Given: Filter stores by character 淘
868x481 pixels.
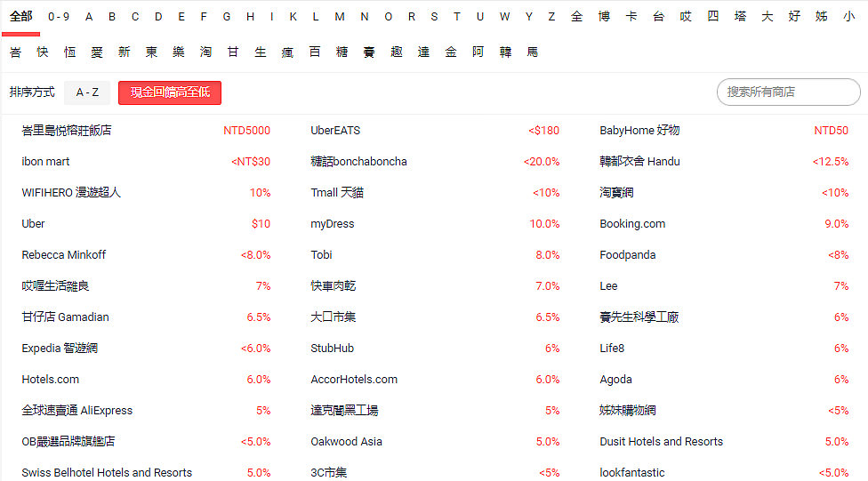Looking at the screenshot, I should 206,52.
